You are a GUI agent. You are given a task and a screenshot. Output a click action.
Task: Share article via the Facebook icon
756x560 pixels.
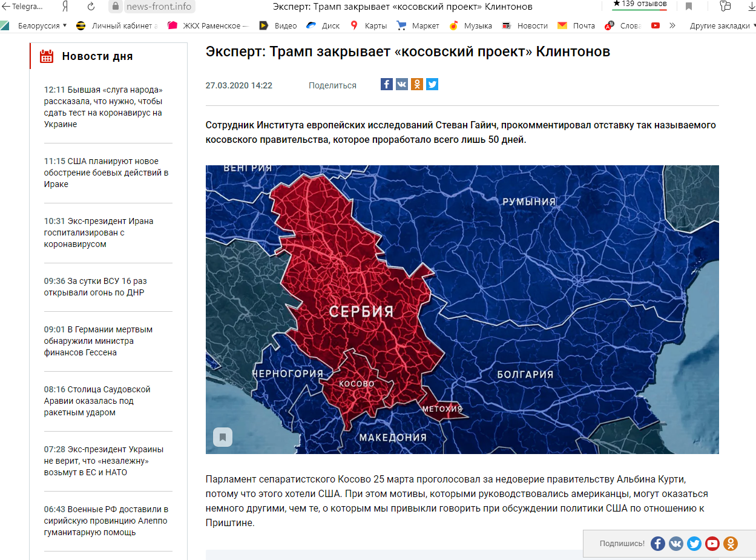coord(387,85)
